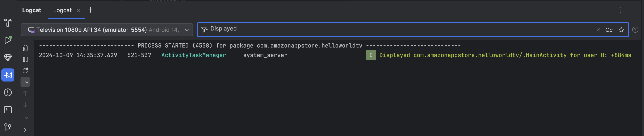Toggle scroll to the end
The image size is (644, 136).
pyautogui.click(x=25, y=82)
